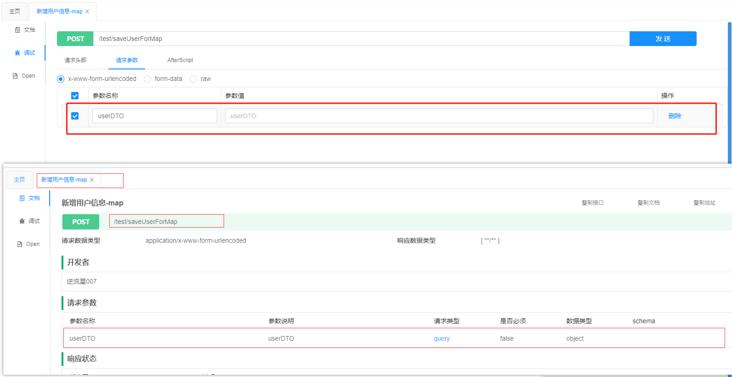Image resolution: width=732 pixels, height=377 pixels.
Task: Click the 数据类型 column header
Action: coord(579,321)
